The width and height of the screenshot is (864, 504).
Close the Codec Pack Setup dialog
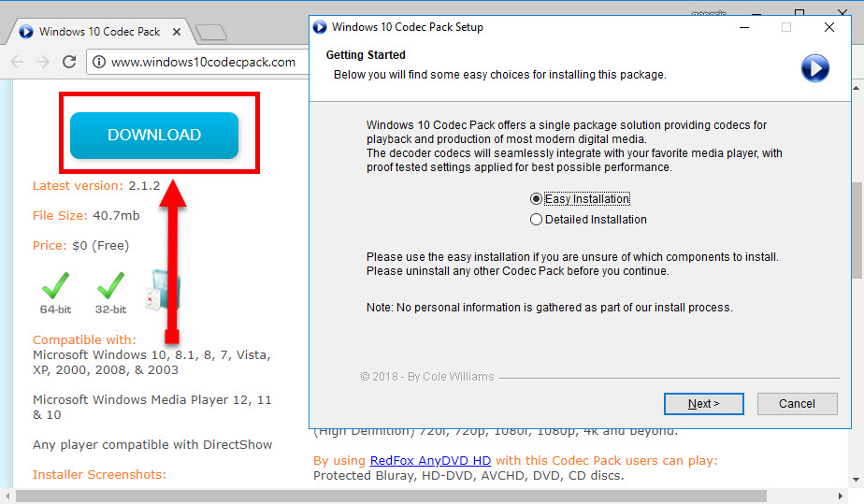pyautogui.click(x=828, y=27)
